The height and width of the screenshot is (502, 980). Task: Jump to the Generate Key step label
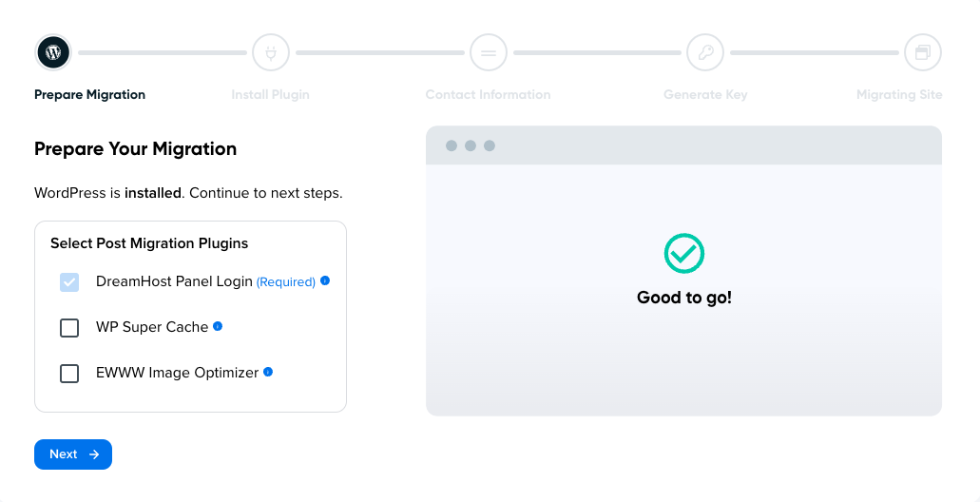point(705,94)
